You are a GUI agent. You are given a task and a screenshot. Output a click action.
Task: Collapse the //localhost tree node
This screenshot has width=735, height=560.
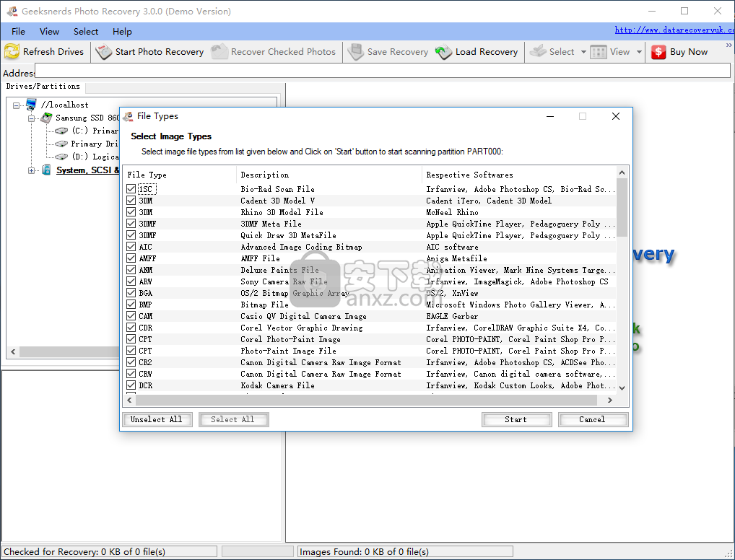[x=17, y=105]
